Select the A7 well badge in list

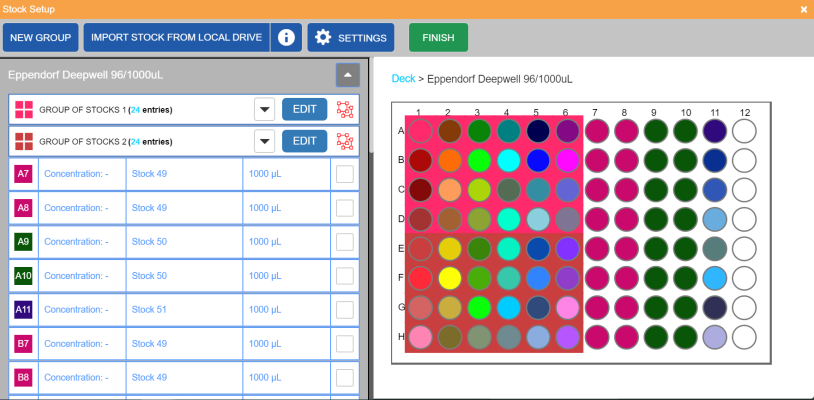(23, 175)
